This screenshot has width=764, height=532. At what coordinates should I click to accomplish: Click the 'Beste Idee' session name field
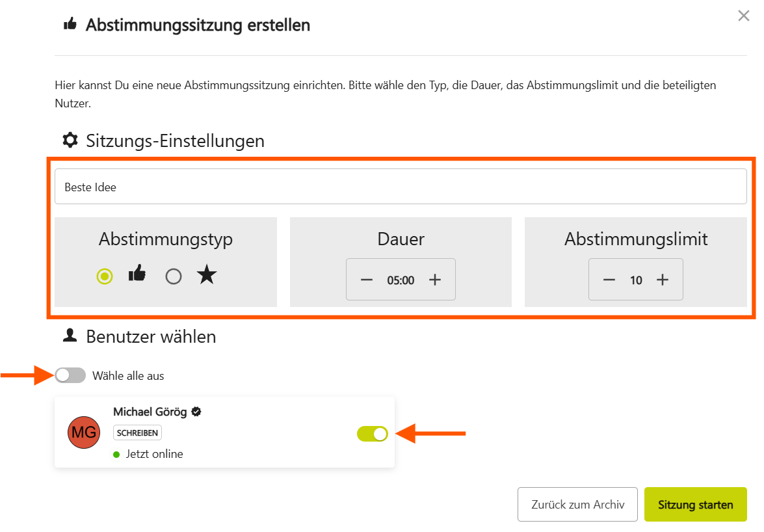(401, 187)
